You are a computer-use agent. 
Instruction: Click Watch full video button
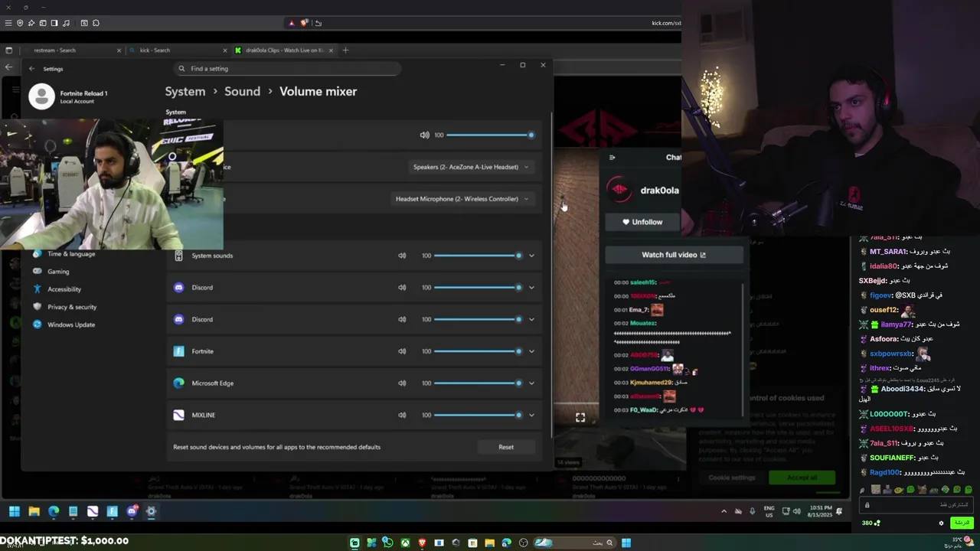click(x=674, y=255)
